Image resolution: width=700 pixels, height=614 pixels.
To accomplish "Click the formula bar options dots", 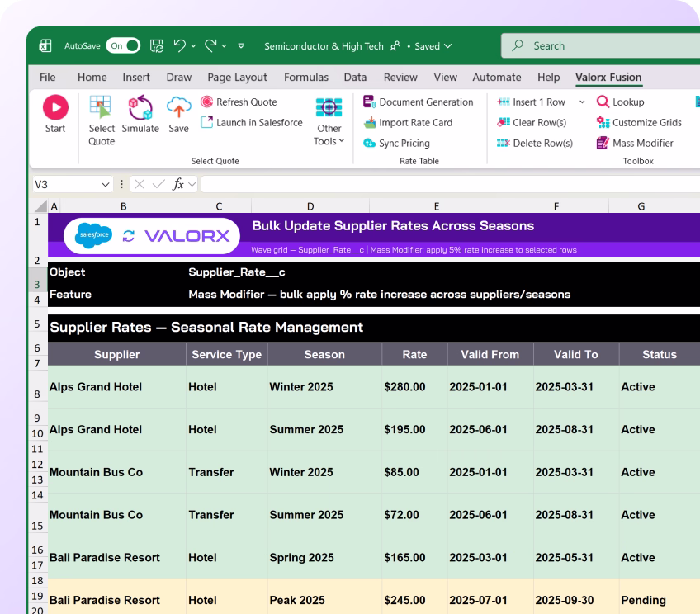I will (x=121, y=184).
